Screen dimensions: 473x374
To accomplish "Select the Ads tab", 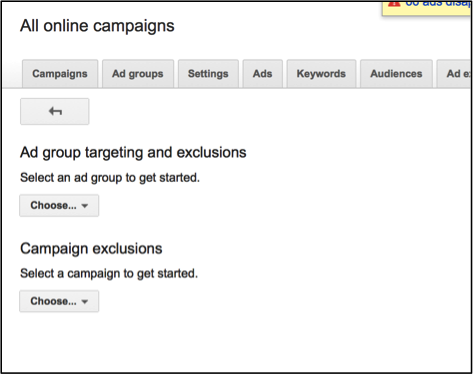I will tap(263, 74).
